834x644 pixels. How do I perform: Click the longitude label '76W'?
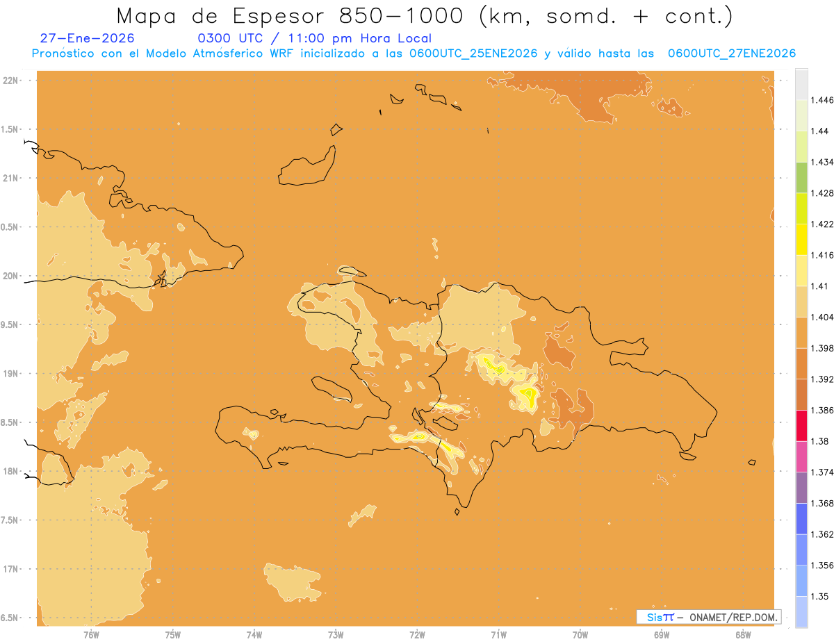point(91,634)
